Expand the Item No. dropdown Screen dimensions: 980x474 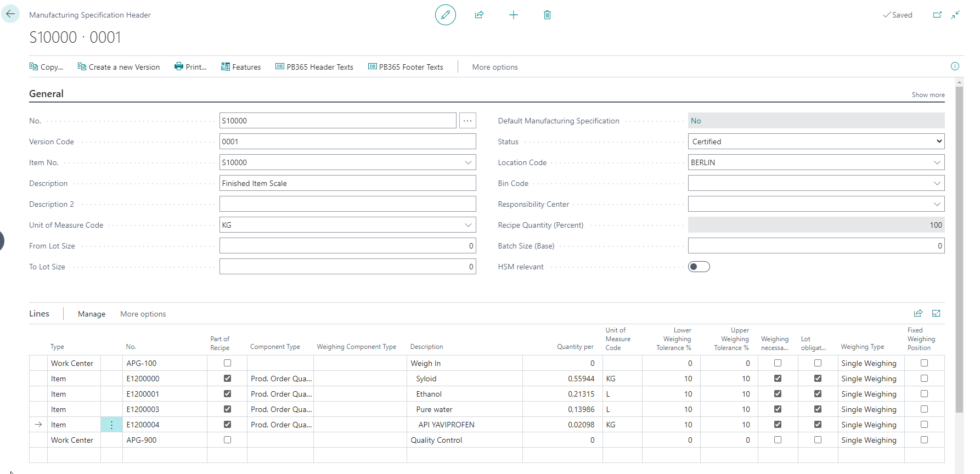(x=468, y=162)
